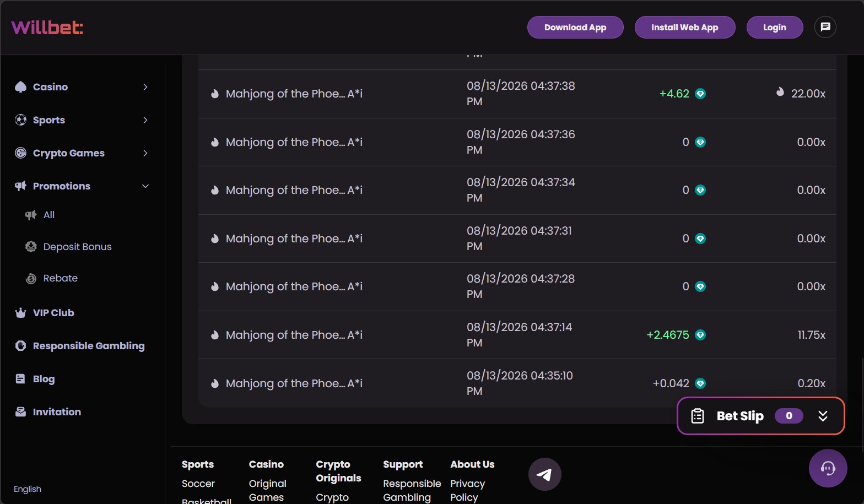Click the About Us footer heading
Screen dimensions: 864x504
(472, 464)
